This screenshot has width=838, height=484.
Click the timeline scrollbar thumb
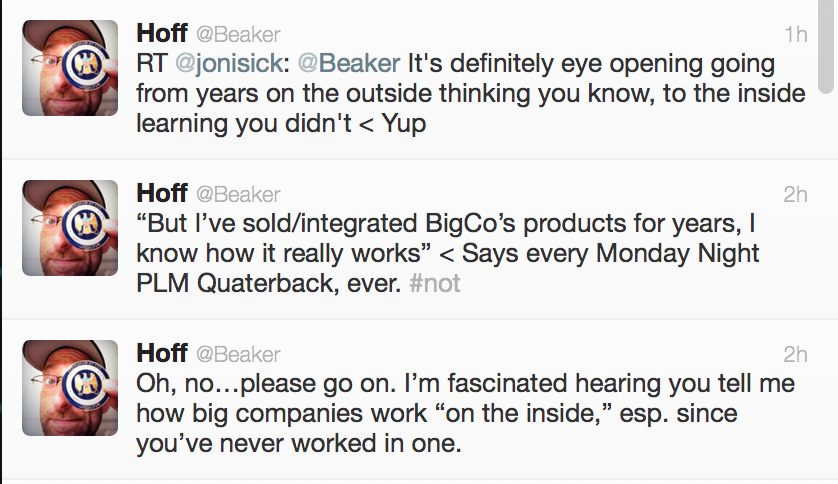[x=826, y=46]
